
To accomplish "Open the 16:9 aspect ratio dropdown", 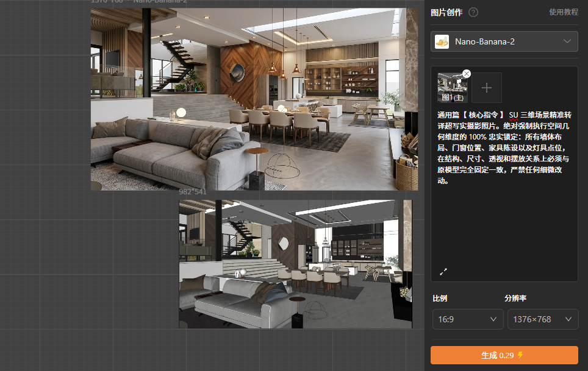I will tap(468, 319).
